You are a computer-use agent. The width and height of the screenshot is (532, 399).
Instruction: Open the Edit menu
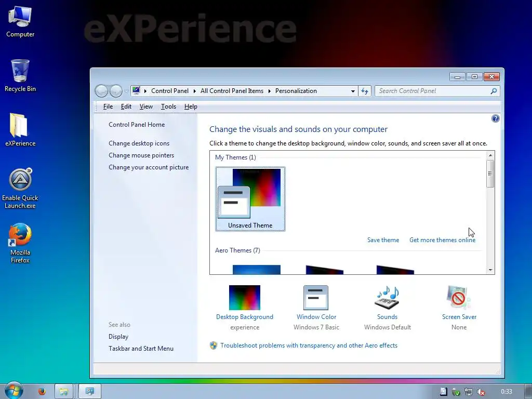click(126, 107)
